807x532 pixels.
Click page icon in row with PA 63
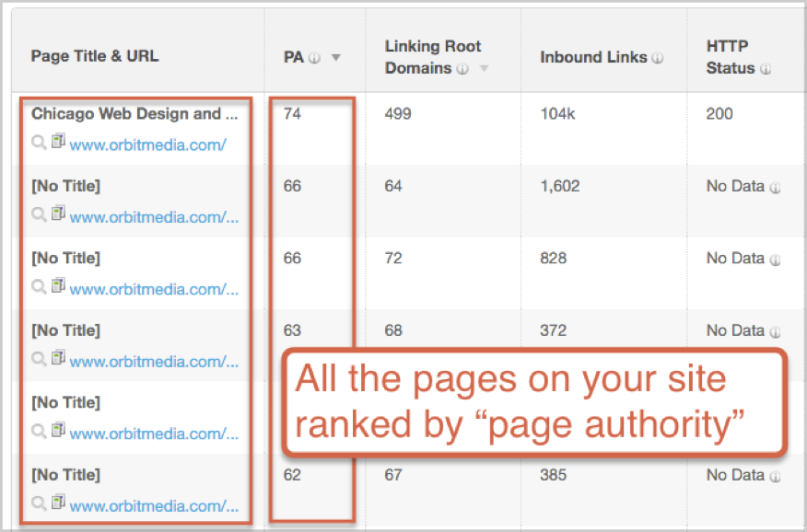point(58,360)
